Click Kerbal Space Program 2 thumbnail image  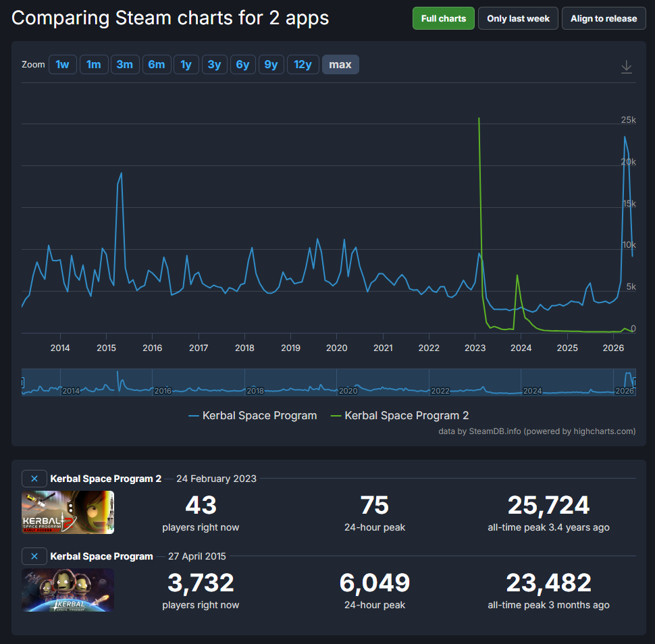68,512
